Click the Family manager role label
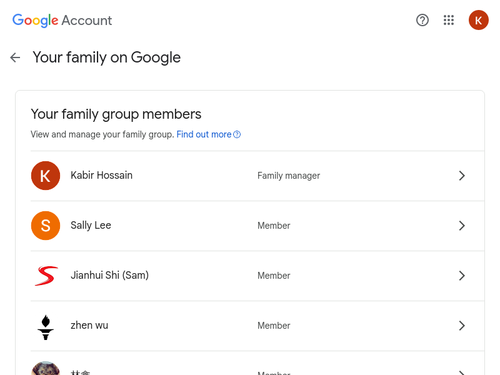 click(289, 176)
